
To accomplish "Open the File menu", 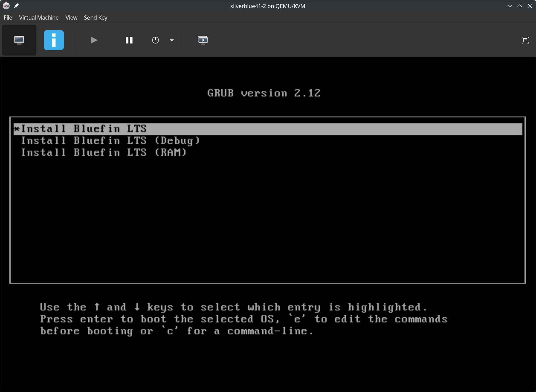I will (x=8, y=18).
